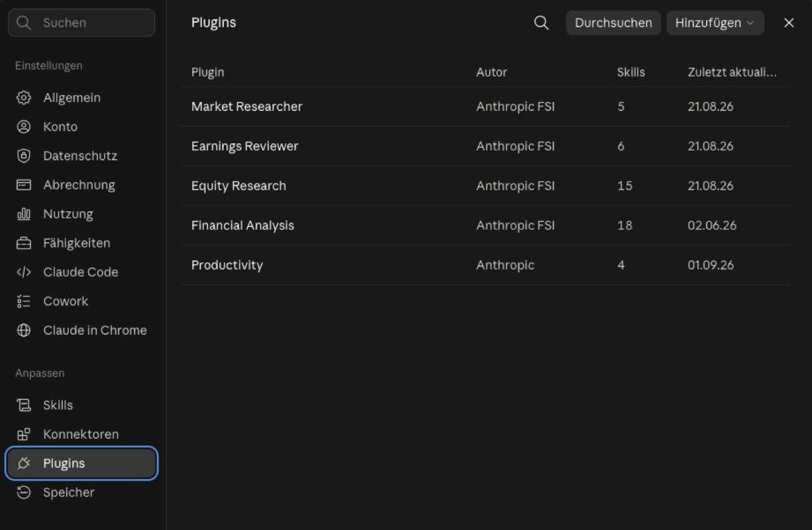Click the Plugins plug icon
The width and height of the screenshot is (812, 530).
pos(23,463)
